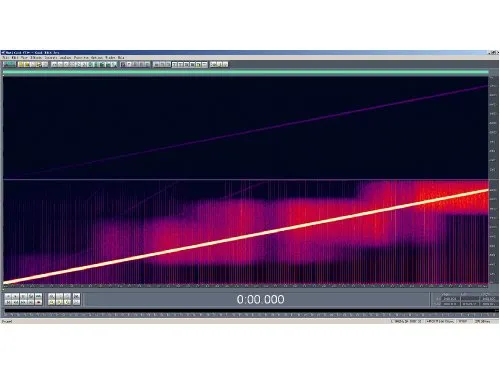Click the yellow Open File toolbar icon

21,64
